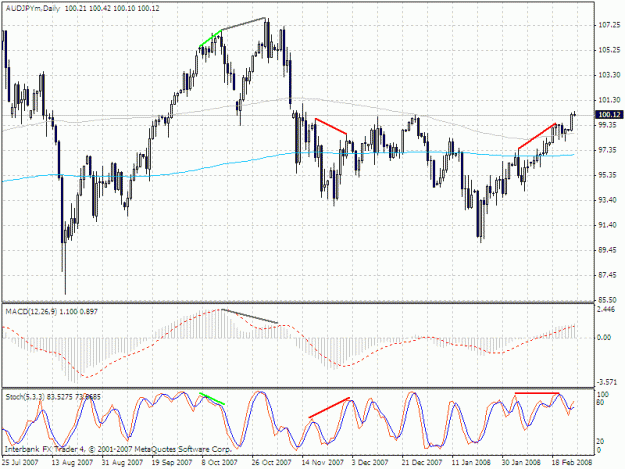Click the Stochastic 100 level label
The height and width of the screenshot is (469, 625).
point(603,394)
